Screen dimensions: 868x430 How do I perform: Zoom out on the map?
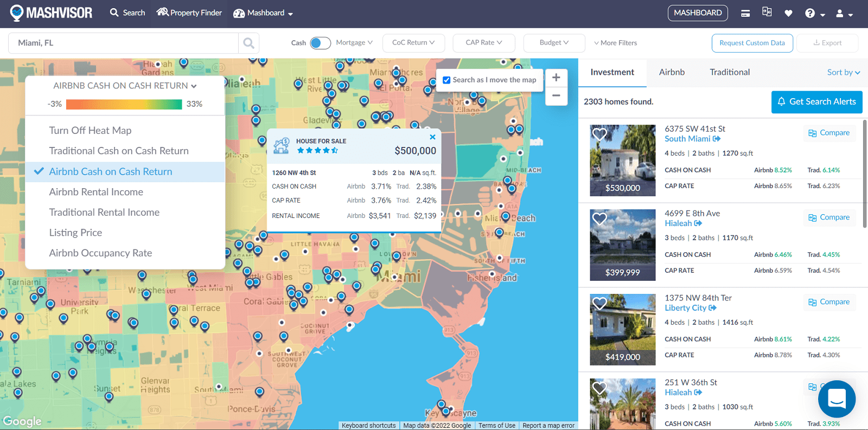556,96
